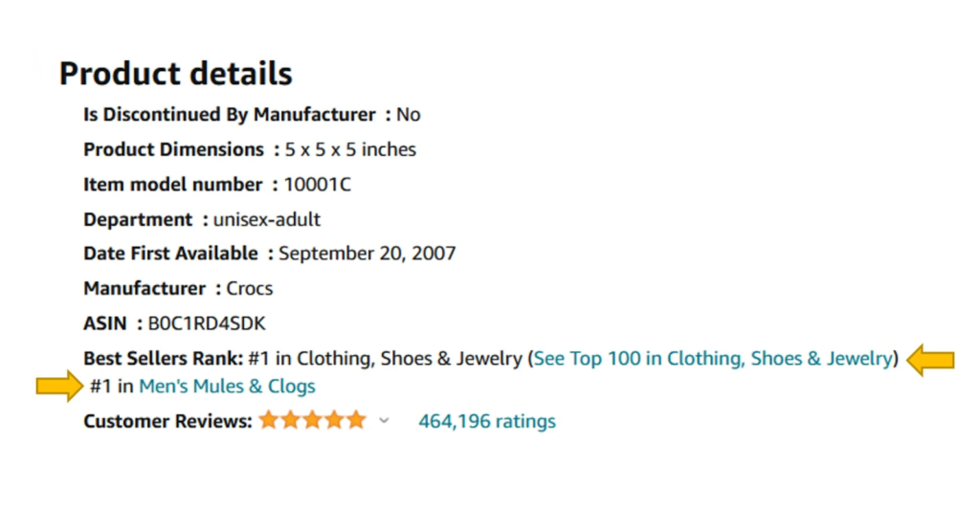The width and height of the screenshot is (980, 511).
Task: Click the Customer Reviews label
Action: coord(167,421)
